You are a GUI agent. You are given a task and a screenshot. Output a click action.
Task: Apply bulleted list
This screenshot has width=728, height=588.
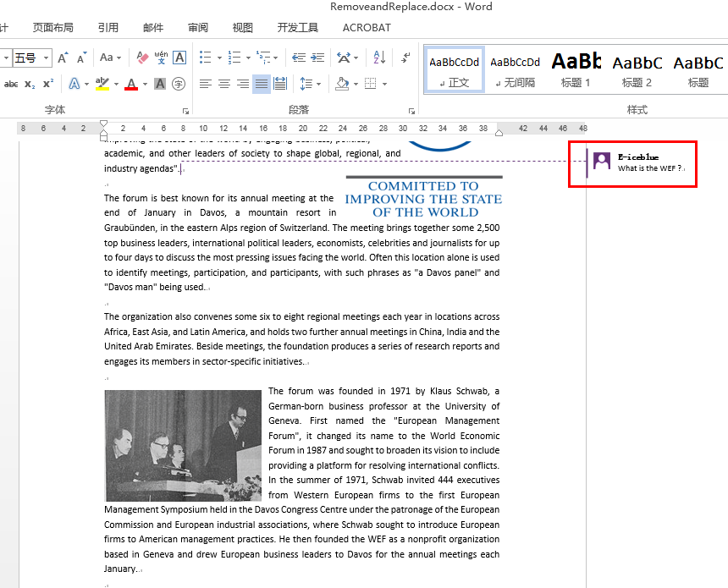205,58
